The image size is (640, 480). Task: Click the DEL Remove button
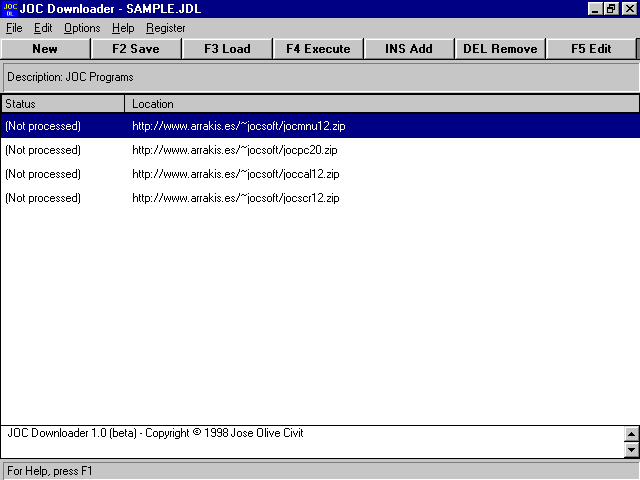click(500, 48)
